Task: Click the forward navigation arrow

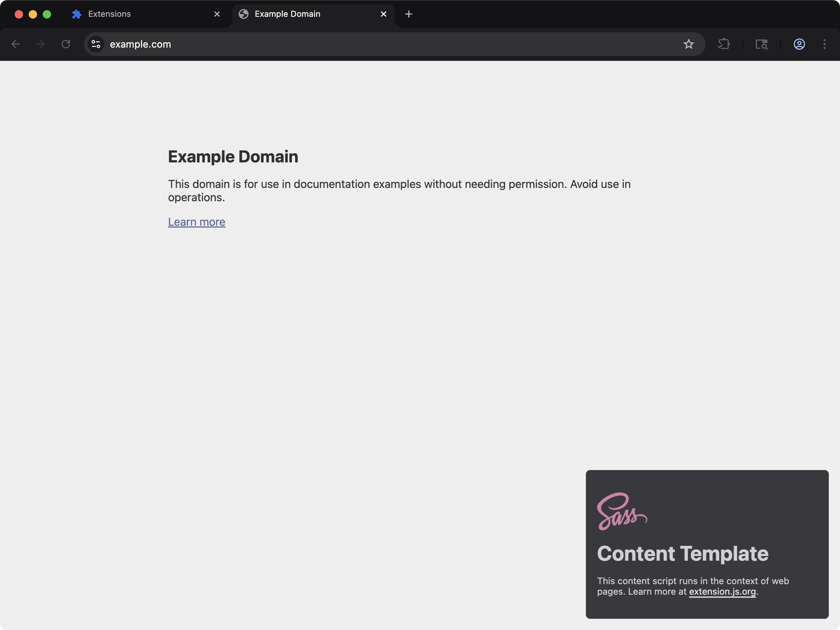Action: pos(40,44)
